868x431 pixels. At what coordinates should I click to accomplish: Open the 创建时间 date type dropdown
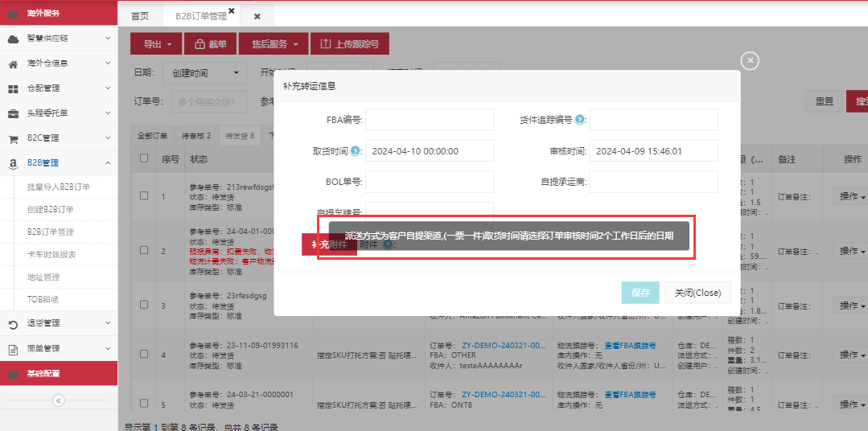204,73
